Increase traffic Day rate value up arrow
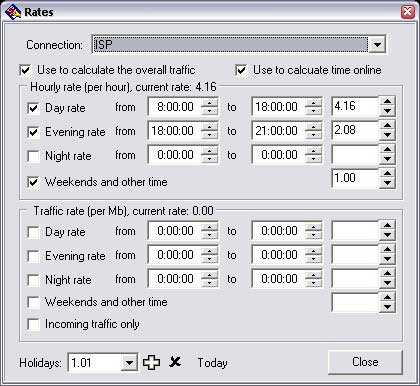The width and height of the screenshot is (420, 386). tap(387, 225)
